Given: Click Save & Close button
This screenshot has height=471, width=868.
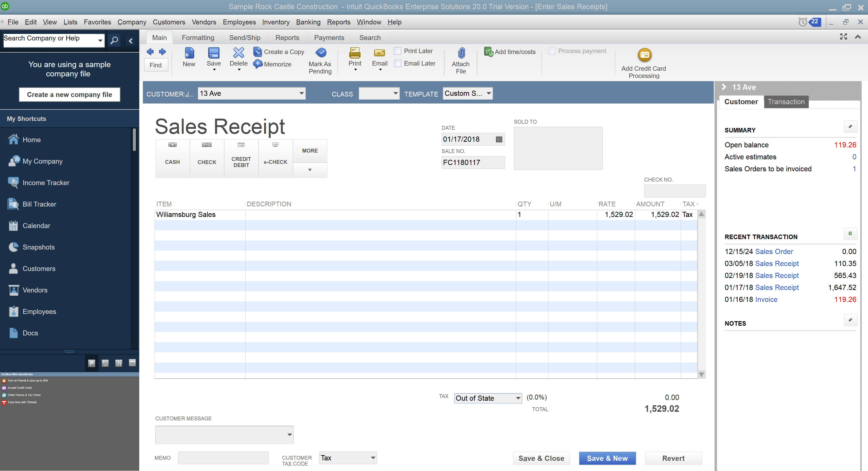Looking at the screenshot, I should tap(541, 458).
